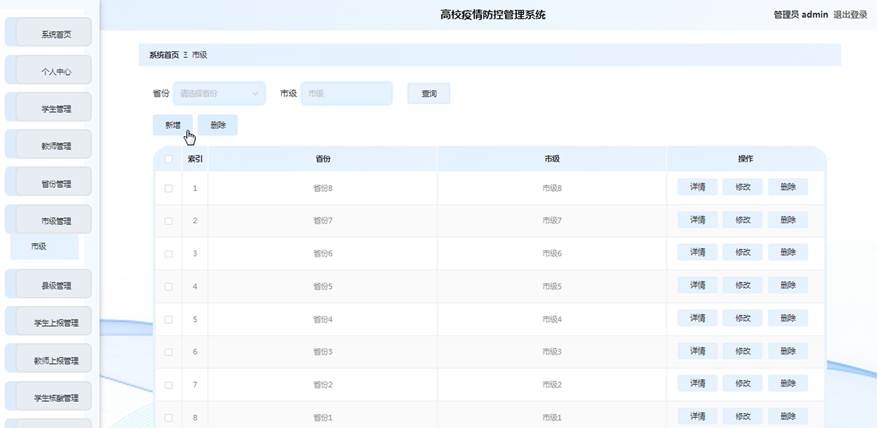Check the checkbox for row 3 (省份6)
The height and width of the screenshot is (428, 877).
[x=168, y=254]
